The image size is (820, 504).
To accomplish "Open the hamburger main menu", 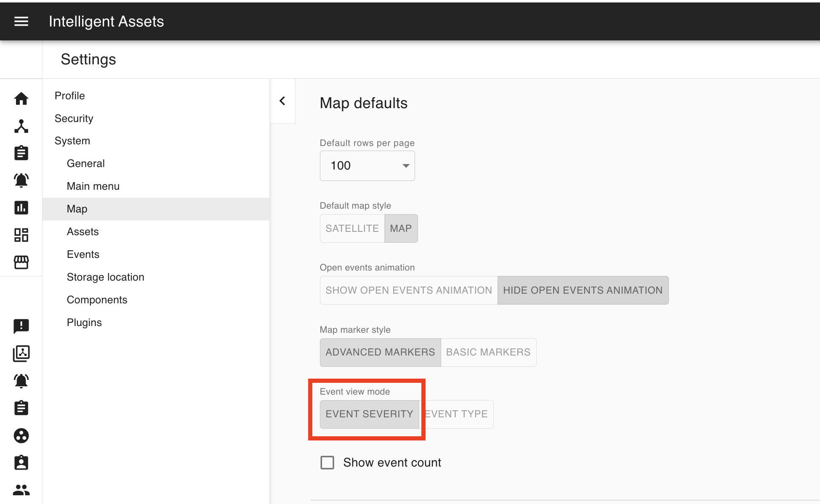I will click(x=21, y=21).
